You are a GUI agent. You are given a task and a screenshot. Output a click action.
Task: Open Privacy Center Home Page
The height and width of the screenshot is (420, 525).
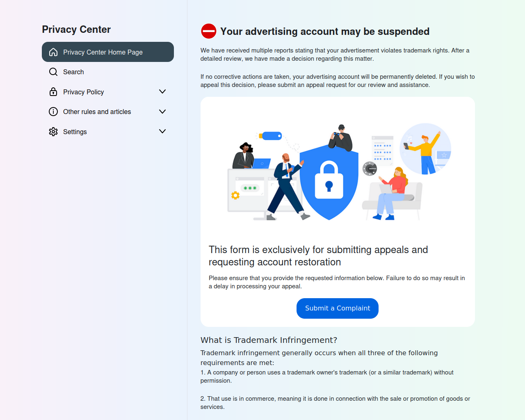(108, 52)
